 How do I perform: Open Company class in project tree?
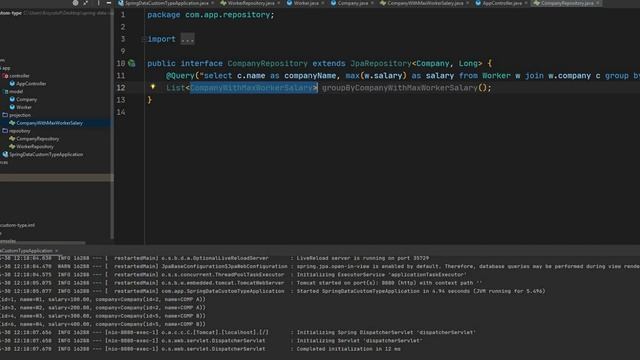point(27,99)
